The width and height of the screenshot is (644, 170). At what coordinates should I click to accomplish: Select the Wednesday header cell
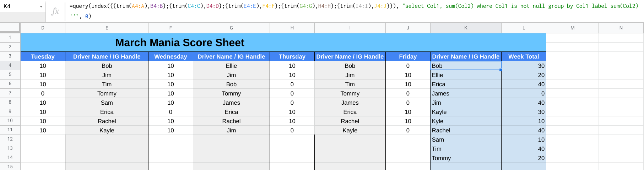click(x=171, y=56)
